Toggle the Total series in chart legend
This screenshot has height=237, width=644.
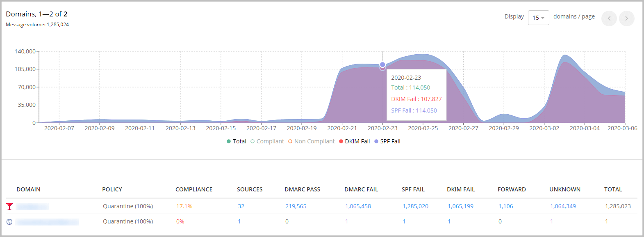point(237,141)
